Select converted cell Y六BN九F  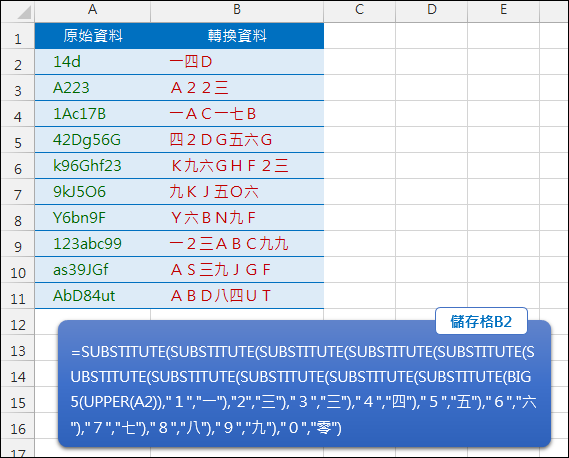pos(237,218)
